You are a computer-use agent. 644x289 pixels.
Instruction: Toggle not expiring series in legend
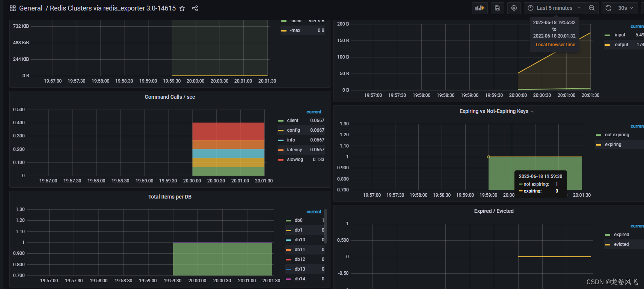[617, 135]
